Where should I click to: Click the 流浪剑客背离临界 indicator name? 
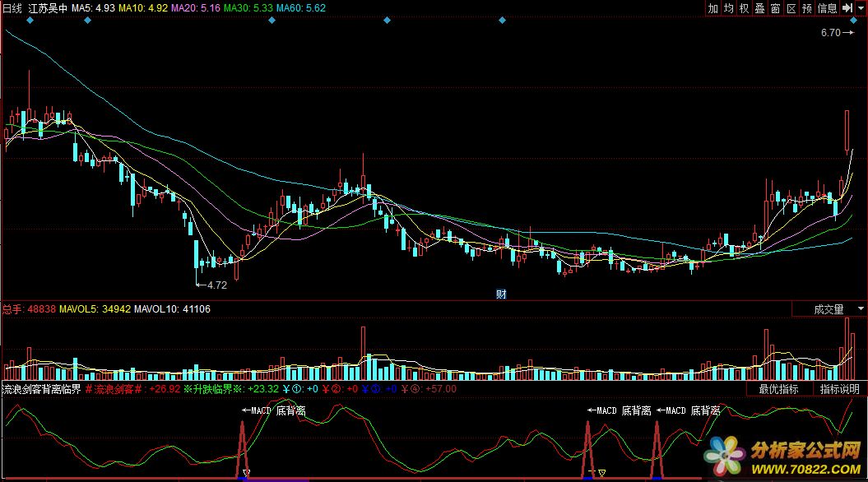pyautogui.click(x=41, y=389)
